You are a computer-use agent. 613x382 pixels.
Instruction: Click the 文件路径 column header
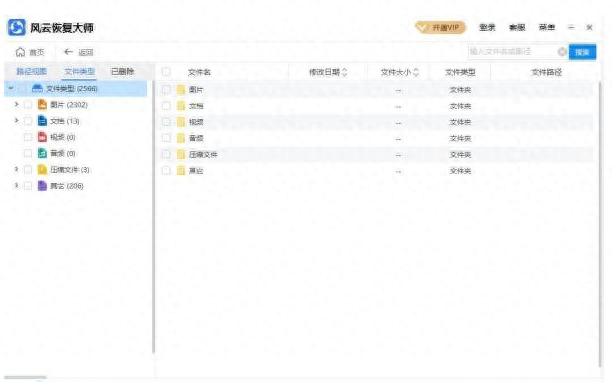[546, 72]
